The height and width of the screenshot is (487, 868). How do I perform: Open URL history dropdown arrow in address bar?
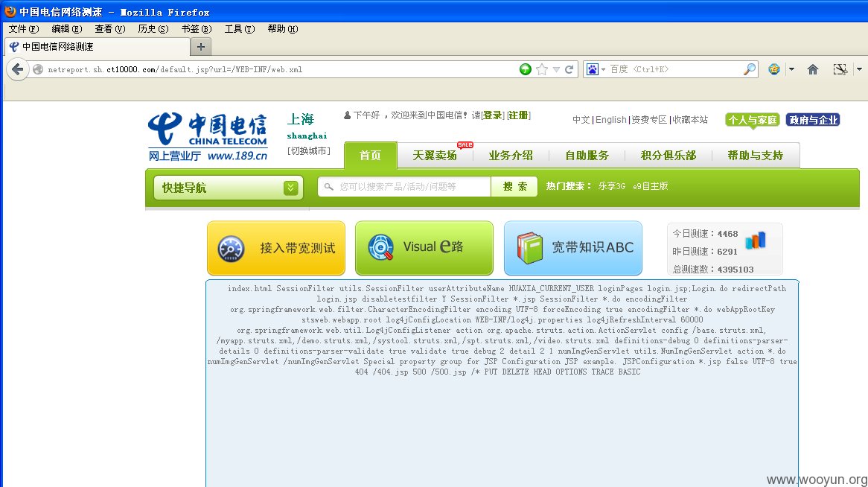click(x=556, y=70)
